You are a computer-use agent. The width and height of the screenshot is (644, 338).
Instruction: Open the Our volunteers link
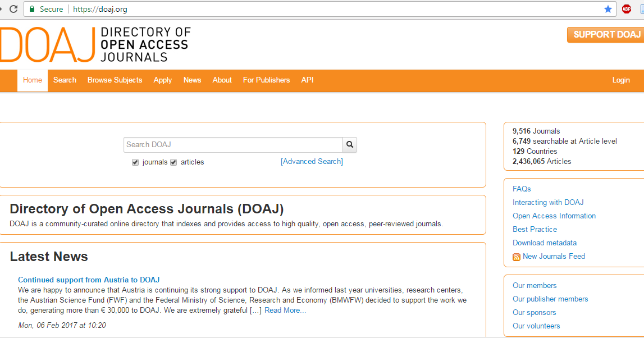(536, 326)
